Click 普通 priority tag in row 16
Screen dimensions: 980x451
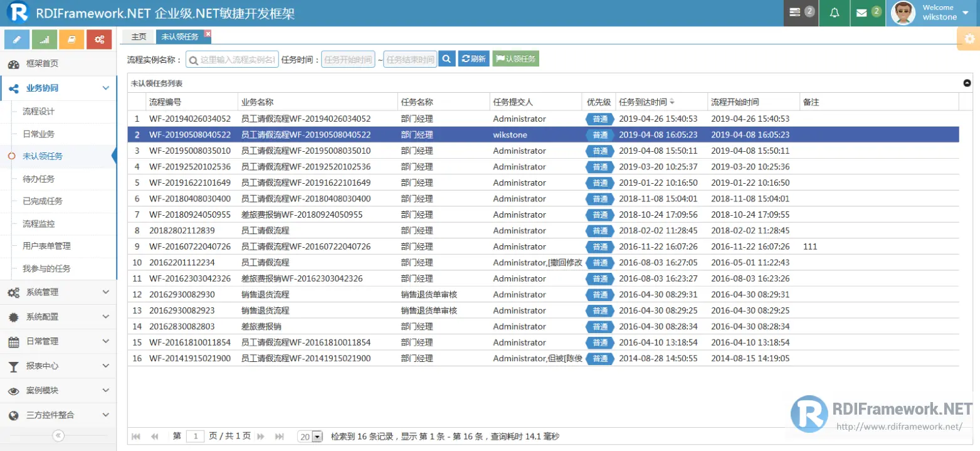599,359
